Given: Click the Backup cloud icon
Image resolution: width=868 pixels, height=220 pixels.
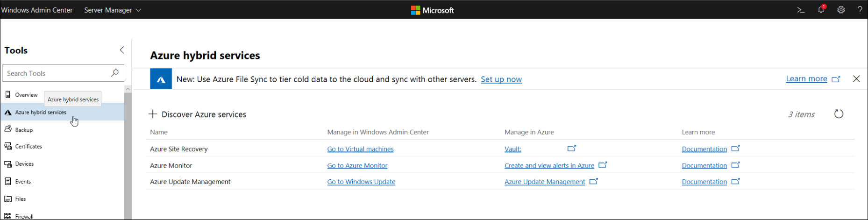Looking at the screenshot, I should [x=8, y=129].
